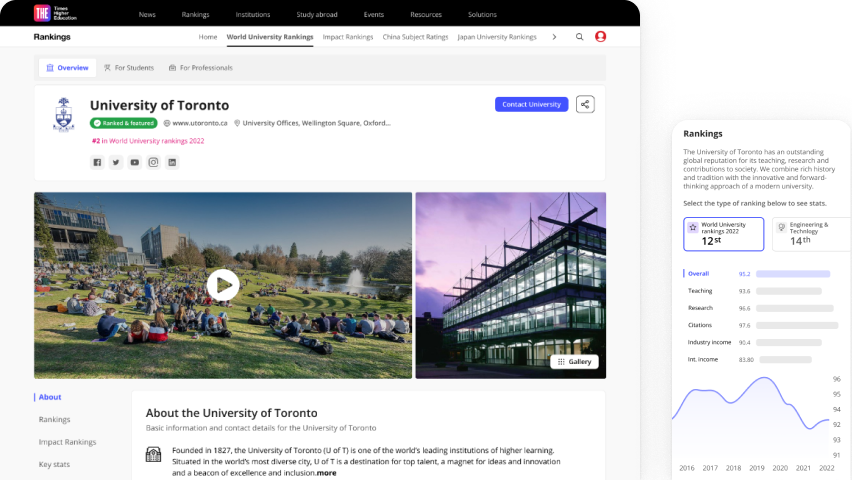Open the www.utoronto.ca website link
The image size is (852, 480).
pos(199,123)
